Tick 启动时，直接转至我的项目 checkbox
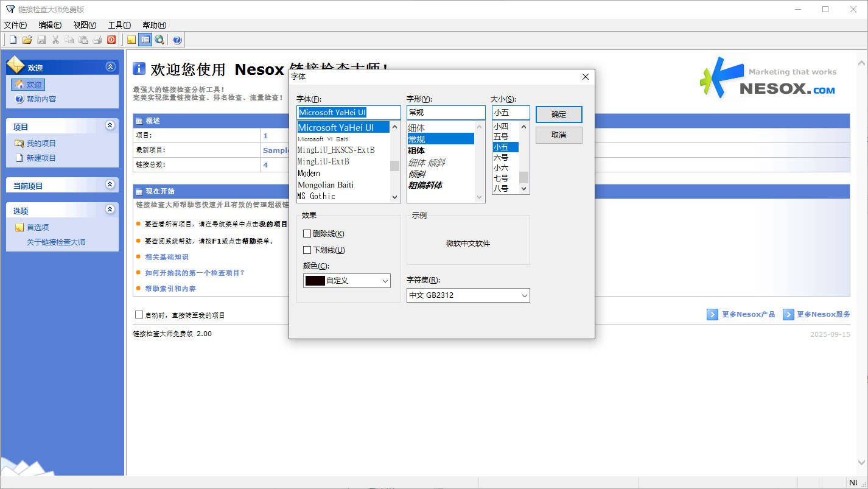This screenshot has width=868, height=489. 139,315
